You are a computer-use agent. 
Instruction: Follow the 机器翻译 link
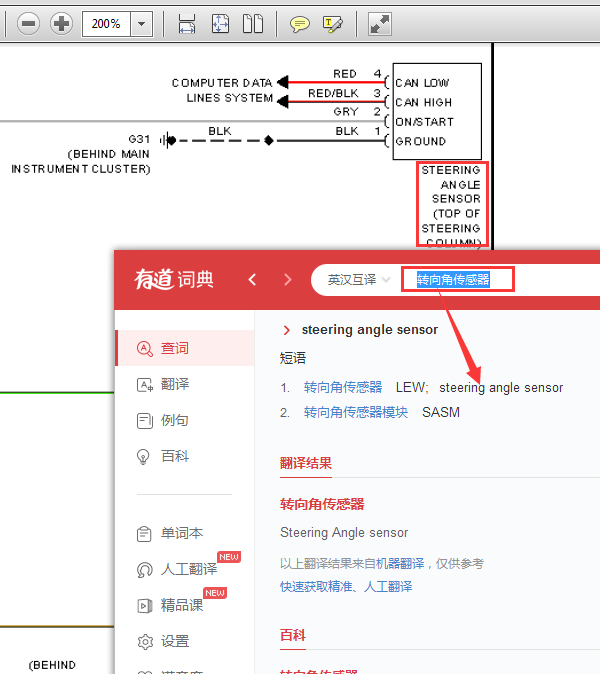click(400, 564)
